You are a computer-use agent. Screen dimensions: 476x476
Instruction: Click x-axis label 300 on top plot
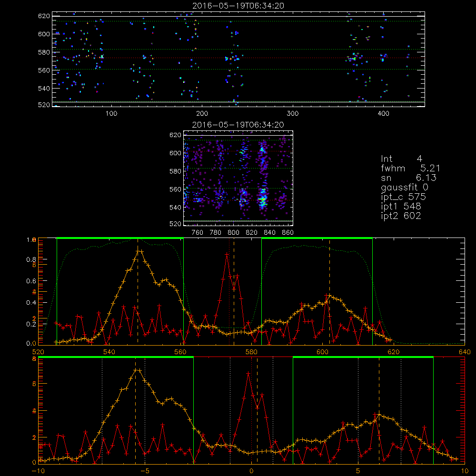pyautogui.click(x=293, y=114)
